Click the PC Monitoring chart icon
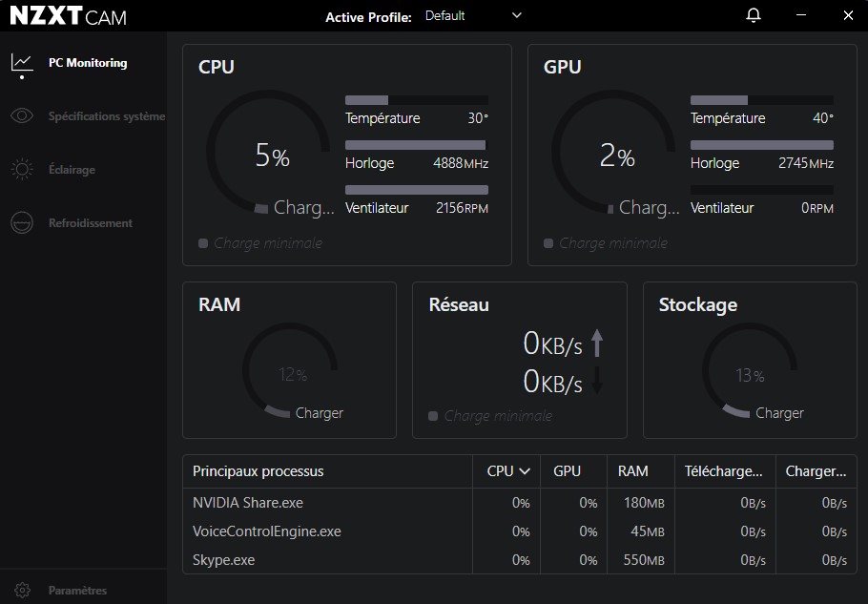 coord(22,63)
